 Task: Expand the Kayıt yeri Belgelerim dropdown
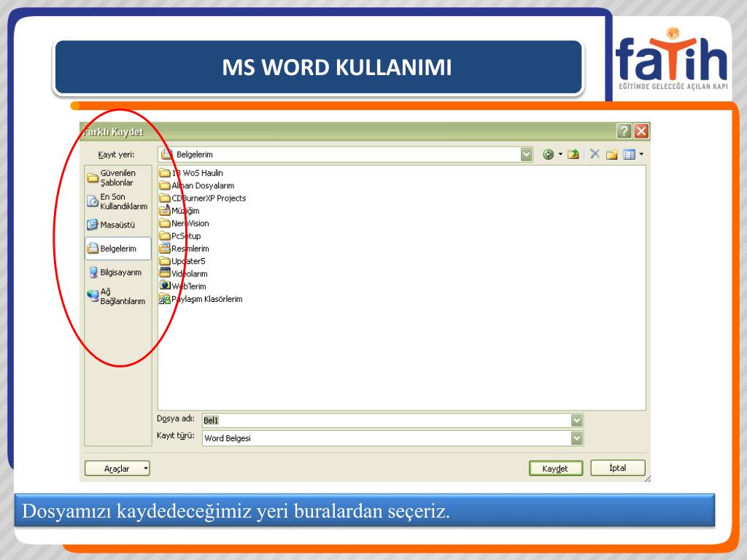(526, 155)
